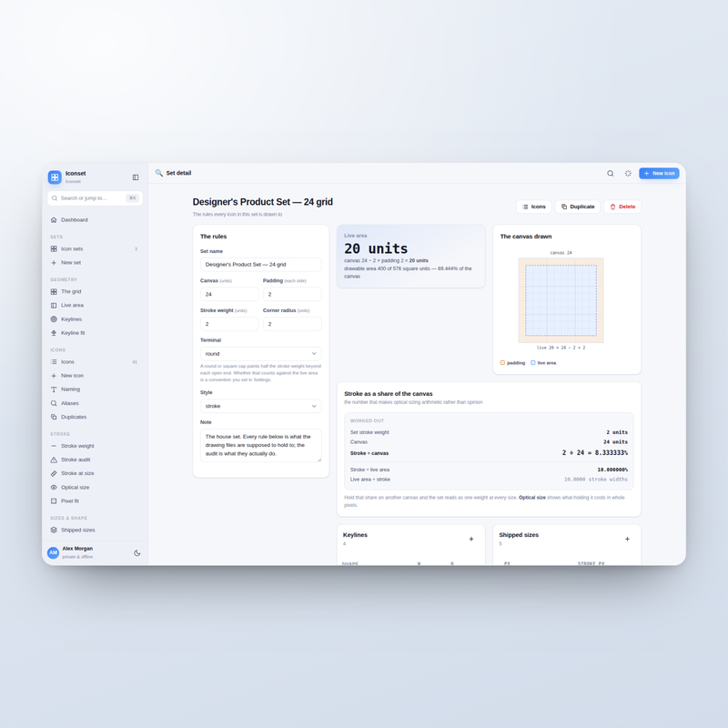Click the sparkle theme icon in header
The height and width of the screenshot is (728, 728).
[628, 173]
